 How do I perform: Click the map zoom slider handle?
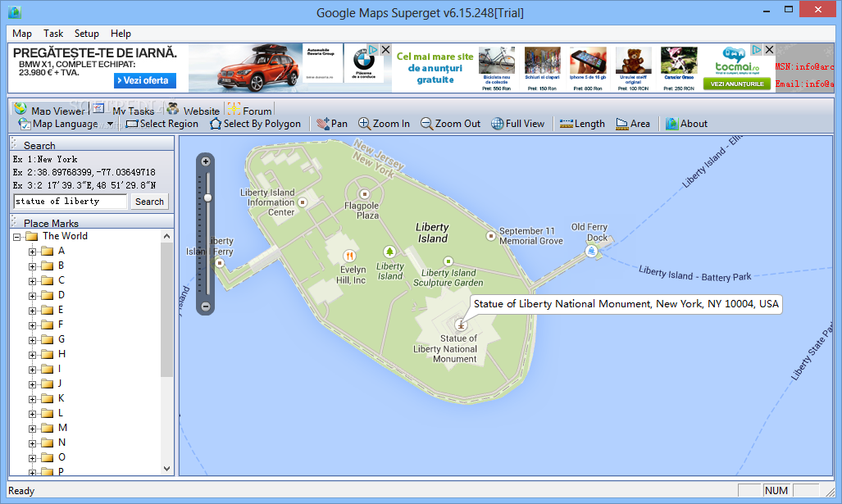point(207,198)
